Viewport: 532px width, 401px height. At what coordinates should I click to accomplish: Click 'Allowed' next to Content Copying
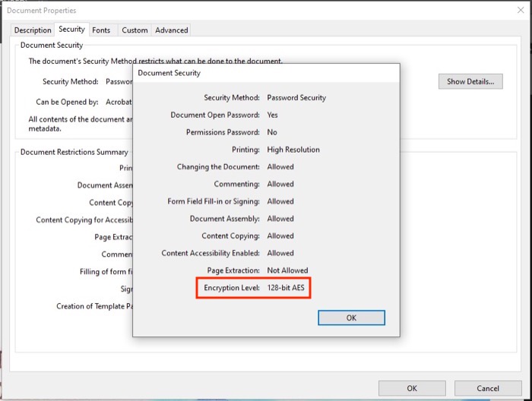(x=280, y=236)
